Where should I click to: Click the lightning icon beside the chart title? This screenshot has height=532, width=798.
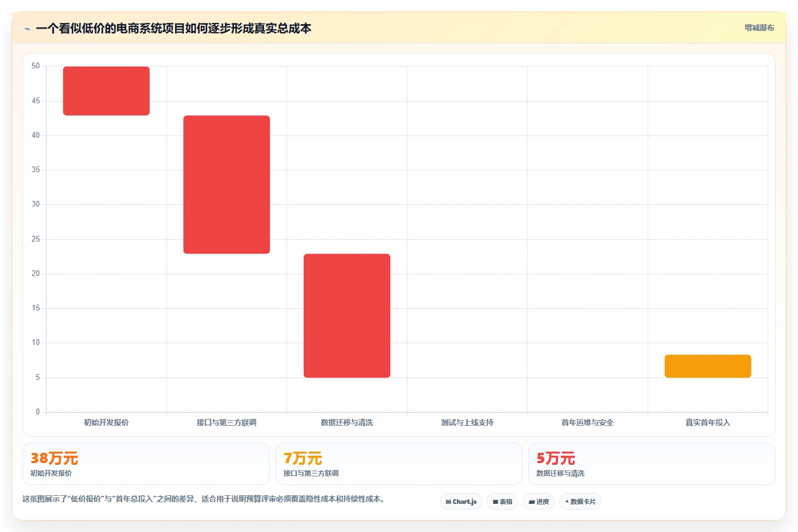(x=27, y=29)
